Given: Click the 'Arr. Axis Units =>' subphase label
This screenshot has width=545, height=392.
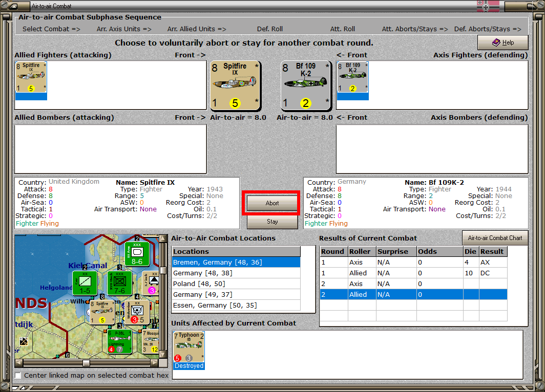Looking at the screenshot, I should point(124,29).
